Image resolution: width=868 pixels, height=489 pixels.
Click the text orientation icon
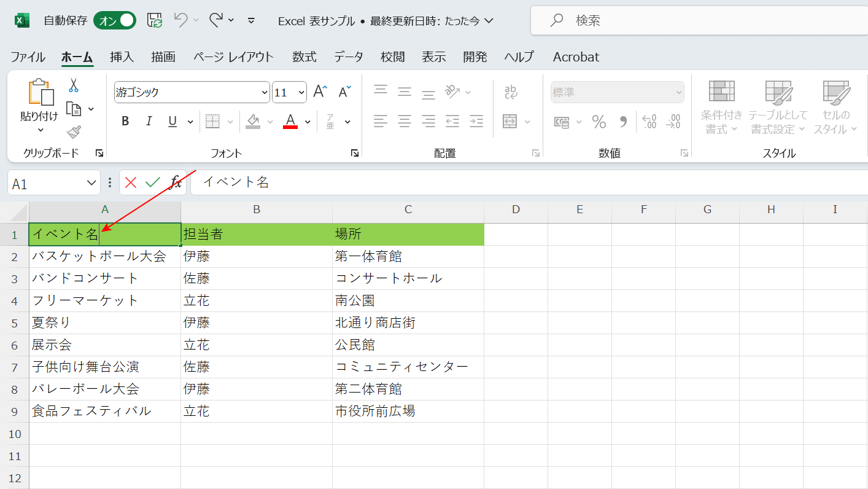tap(452, 92)
